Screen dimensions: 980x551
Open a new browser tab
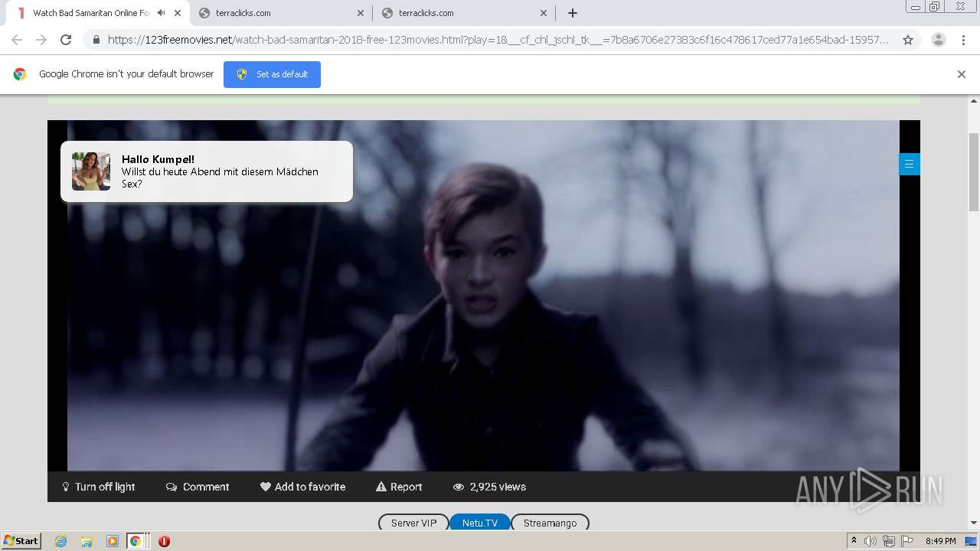pos(572,13)
